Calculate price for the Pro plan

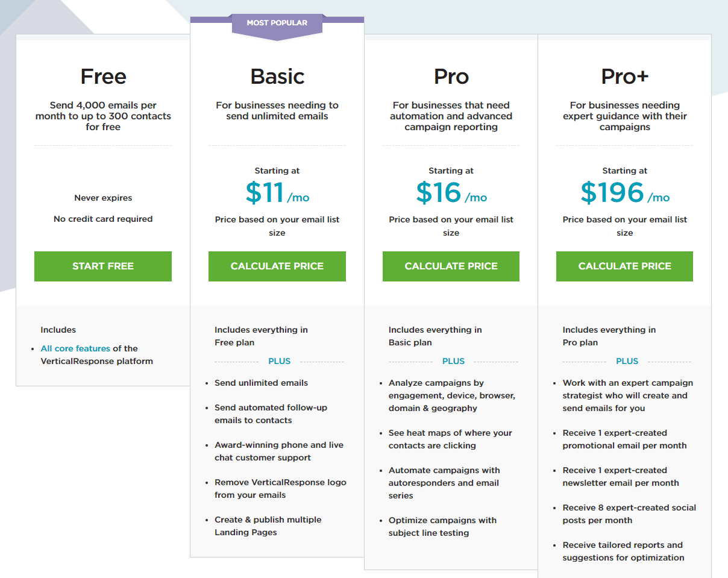(451, 266)
